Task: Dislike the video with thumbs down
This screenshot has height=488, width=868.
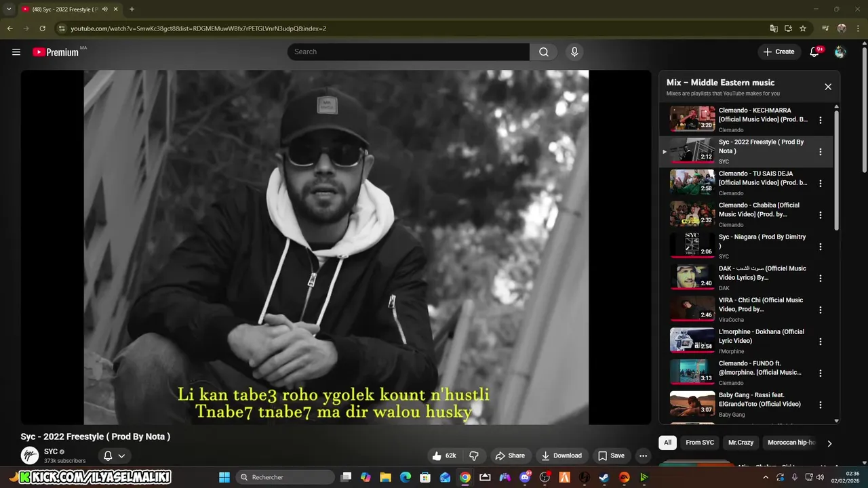Action: tap(474, 455)
